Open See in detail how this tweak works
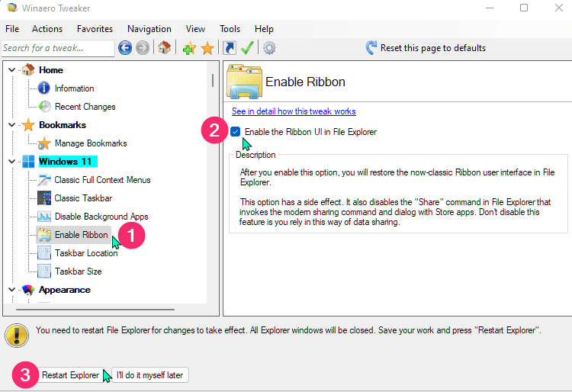Screen dimensions: 572x392 (x=294, y=111)
